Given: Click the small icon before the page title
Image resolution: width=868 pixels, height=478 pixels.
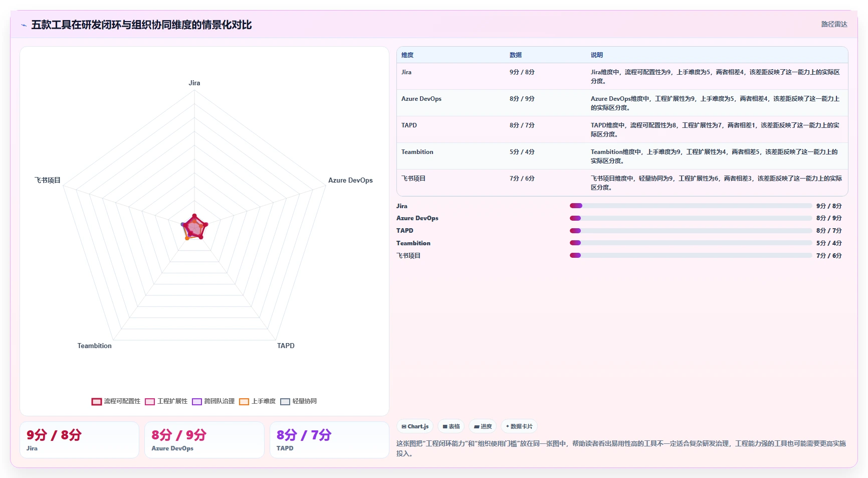Looking at the screenshot, I should pos(24,25).
